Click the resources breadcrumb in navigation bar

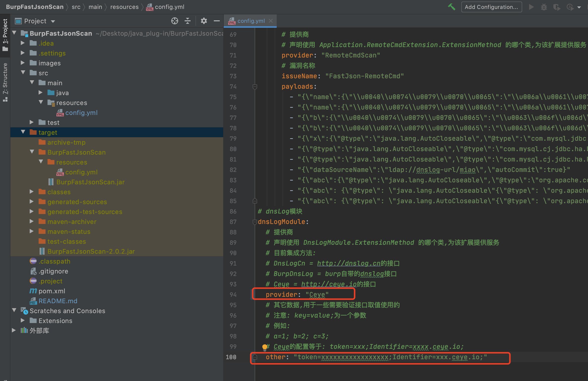pyautogui.click(x=124, y=7)
